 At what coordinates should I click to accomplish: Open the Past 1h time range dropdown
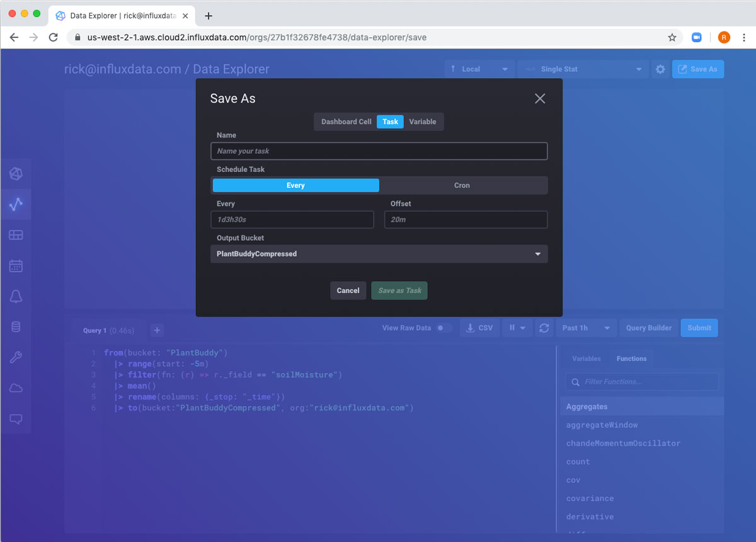586,328
